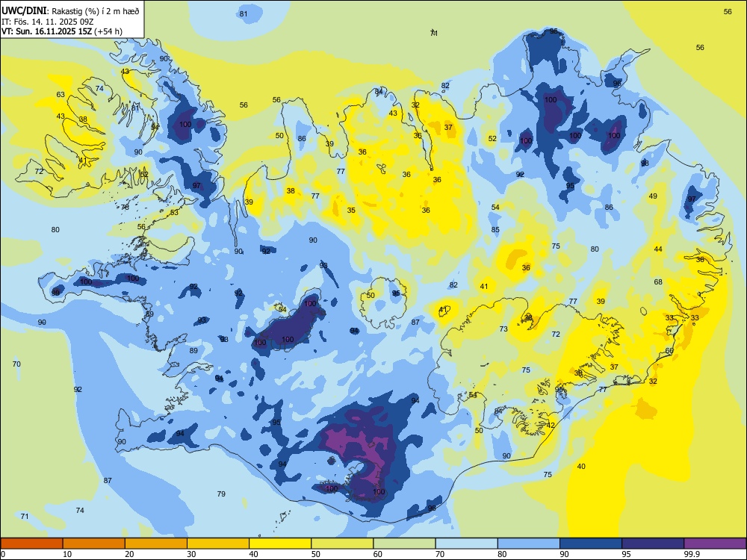Click the humidity value '44' on the map
Image resolution: width=747 pixels, height=560 pixels.
(x=658, y=249)
